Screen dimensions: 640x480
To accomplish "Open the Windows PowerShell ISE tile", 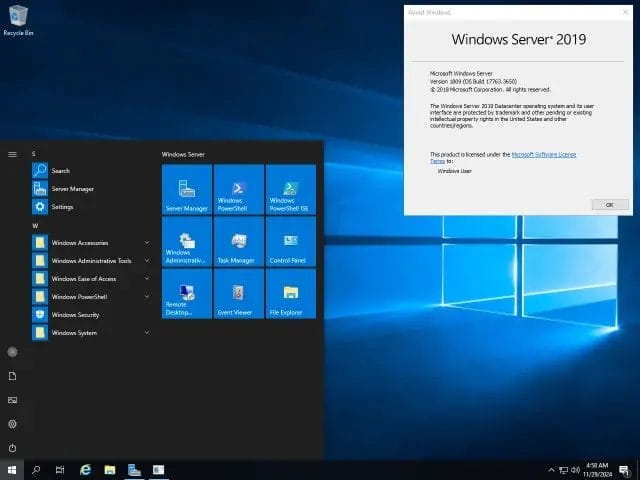I will coord(290,190).
